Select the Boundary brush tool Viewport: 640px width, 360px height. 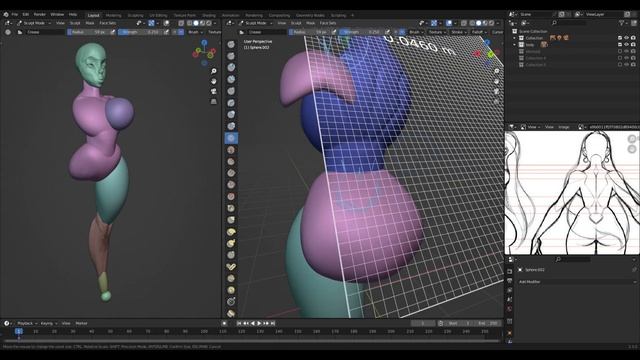(231, 313)
